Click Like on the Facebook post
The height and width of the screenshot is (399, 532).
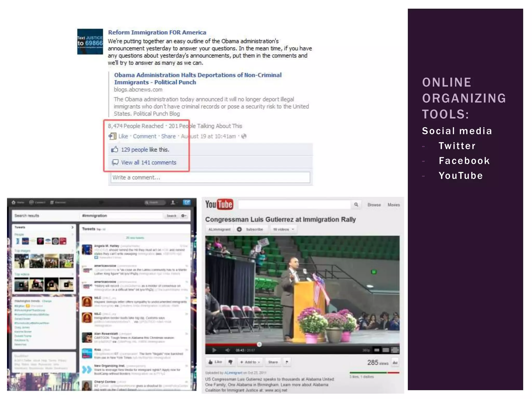(x=123, y=136)
